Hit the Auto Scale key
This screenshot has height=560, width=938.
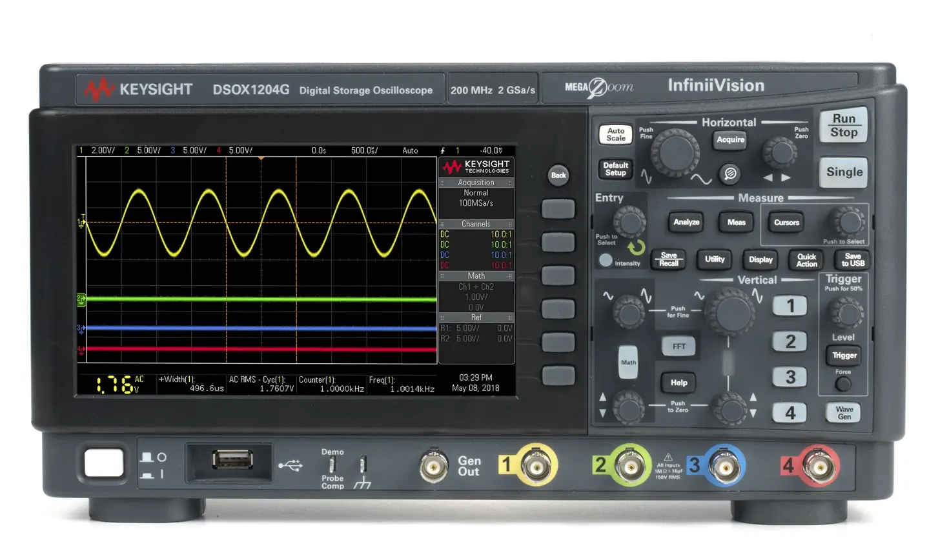pyautogui.click(x=616, y=134)
